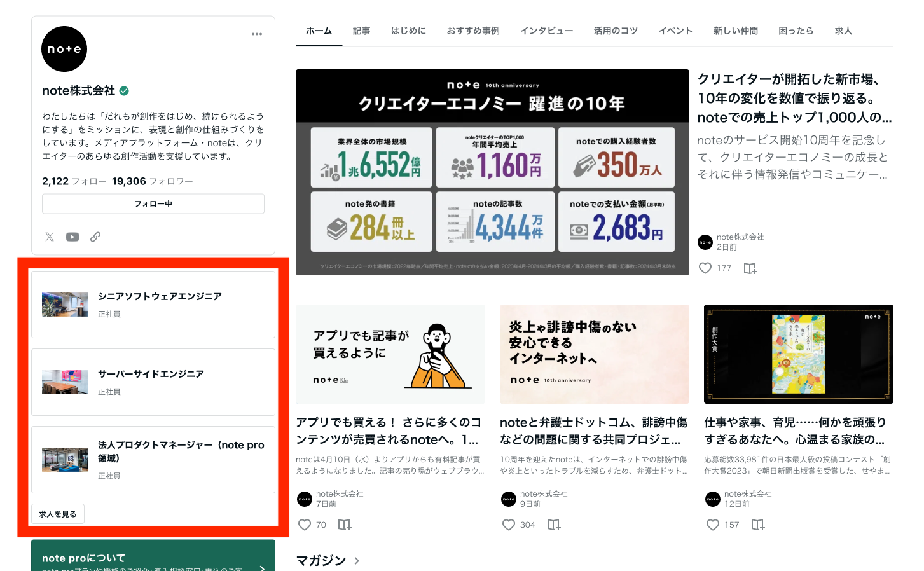Open the 創作大賞 book cover thumbnail

click(x=799, y=354)
